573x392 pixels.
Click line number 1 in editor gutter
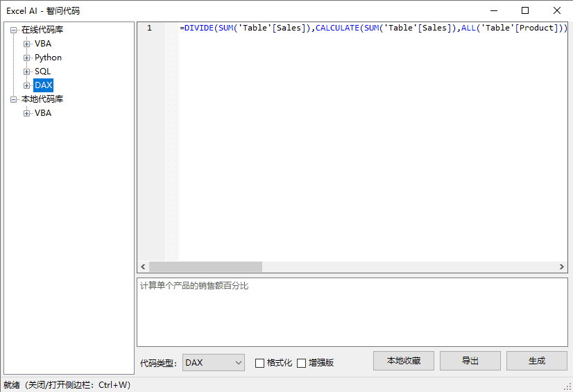[149, 28]
